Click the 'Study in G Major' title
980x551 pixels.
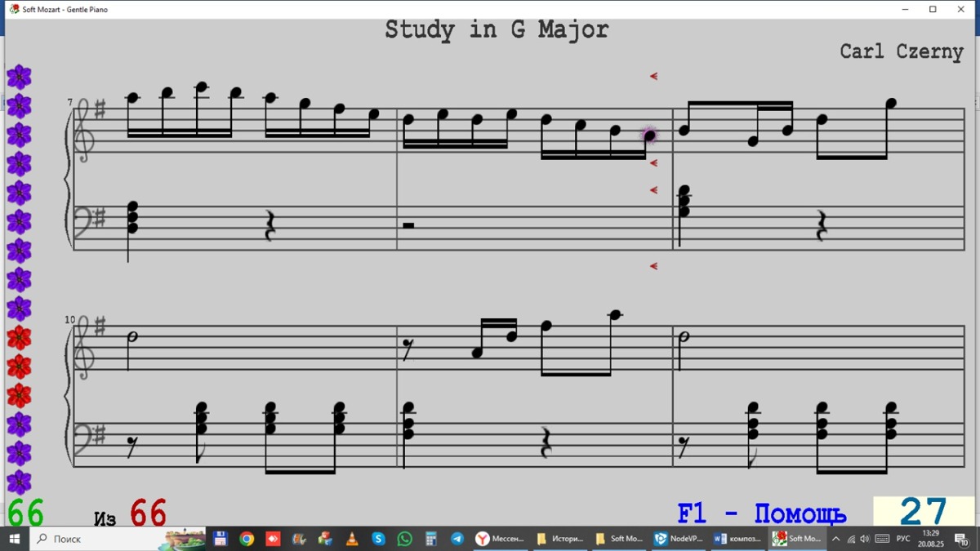tap(497, 30)
